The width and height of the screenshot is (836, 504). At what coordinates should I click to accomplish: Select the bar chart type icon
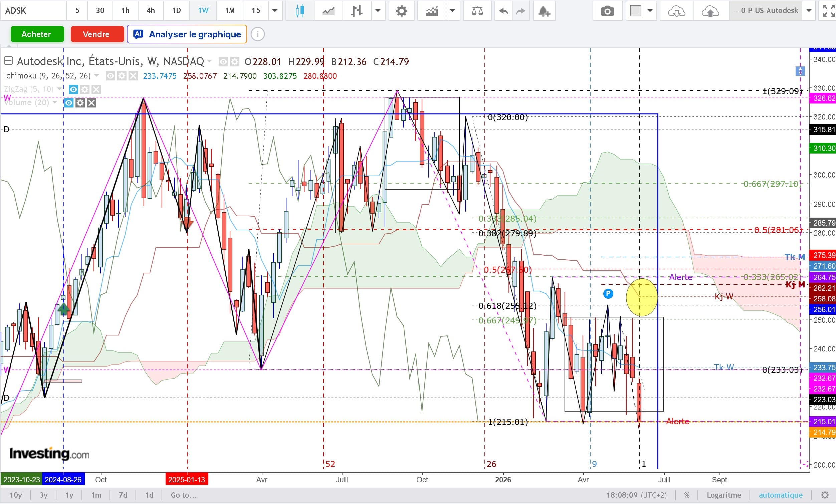click(x=357, y=11)
